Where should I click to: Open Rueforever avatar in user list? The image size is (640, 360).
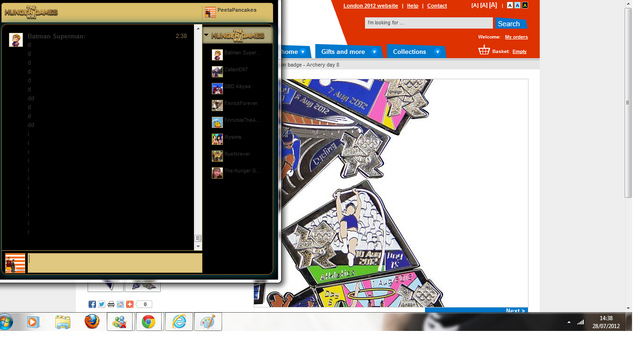(x=217, y=156)
